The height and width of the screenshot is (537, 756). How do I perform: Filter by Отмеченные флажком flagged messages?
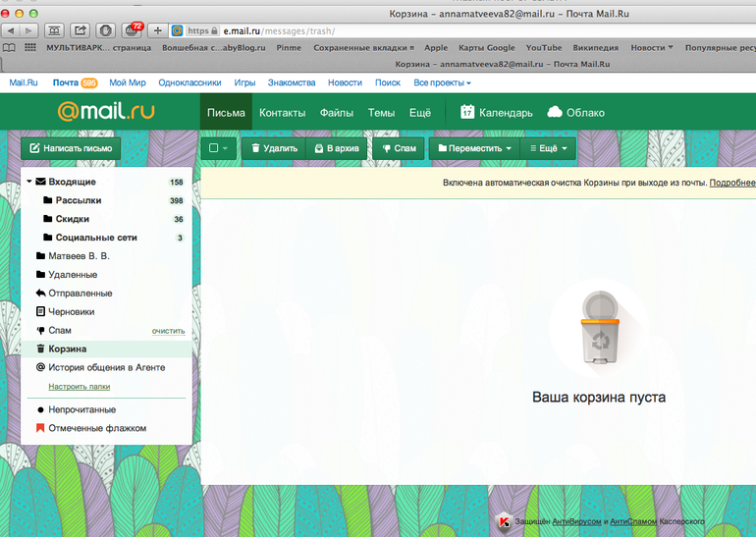tap(96, 428)
